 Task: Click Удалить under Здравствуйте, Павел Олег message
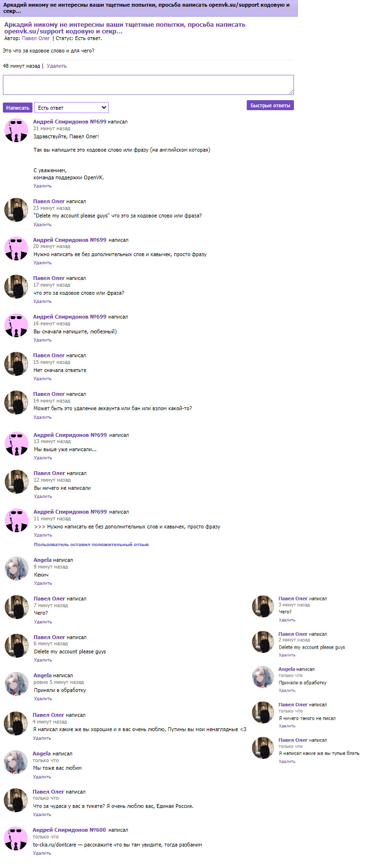tap(42, 186)
